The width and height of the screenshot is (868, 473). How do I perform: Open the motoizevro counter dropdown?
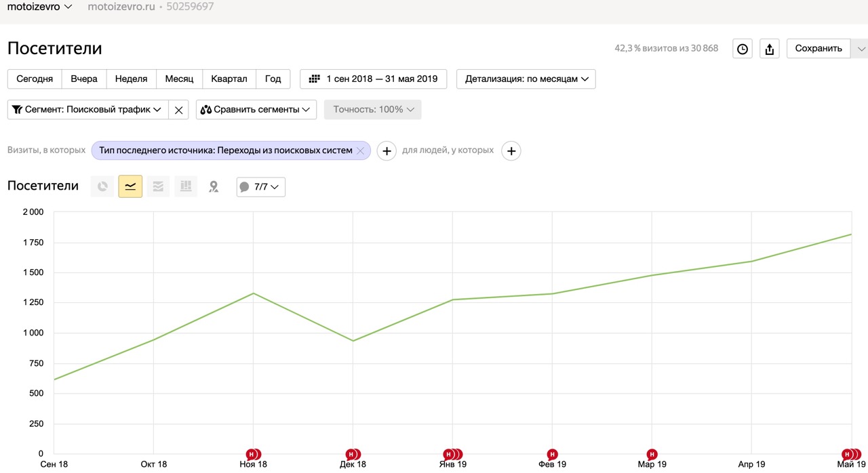click(39, 7)
